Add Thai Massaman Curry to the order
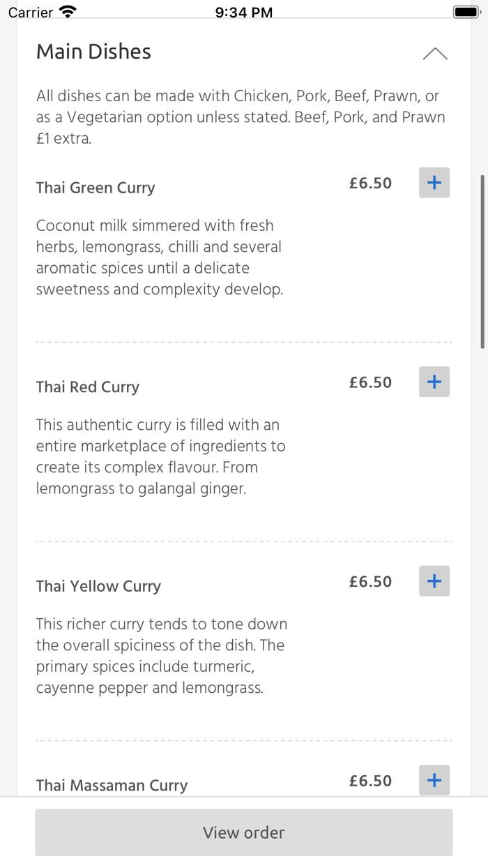This screenshot has width=488, height=868. [434, 780]
